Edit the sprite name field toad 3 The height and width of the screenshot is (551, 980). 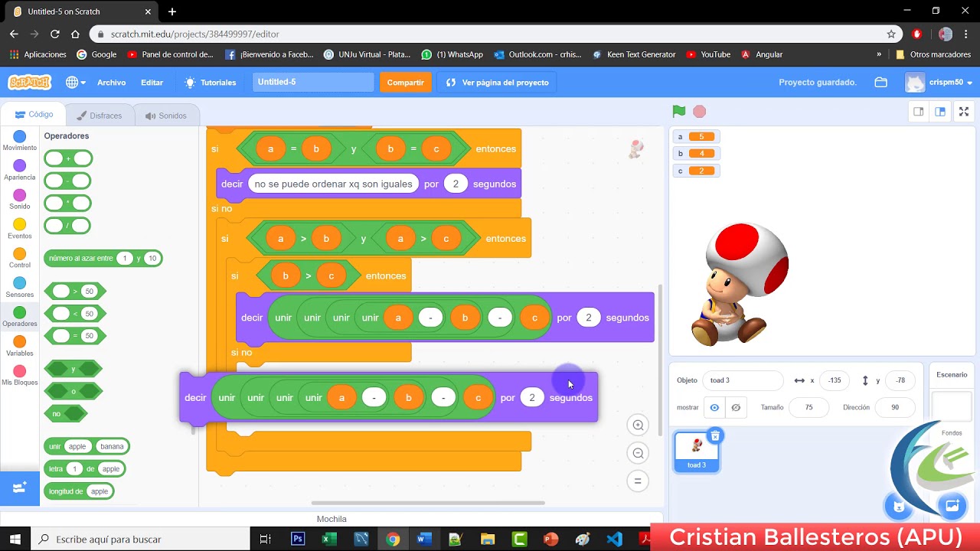(743, 380)
